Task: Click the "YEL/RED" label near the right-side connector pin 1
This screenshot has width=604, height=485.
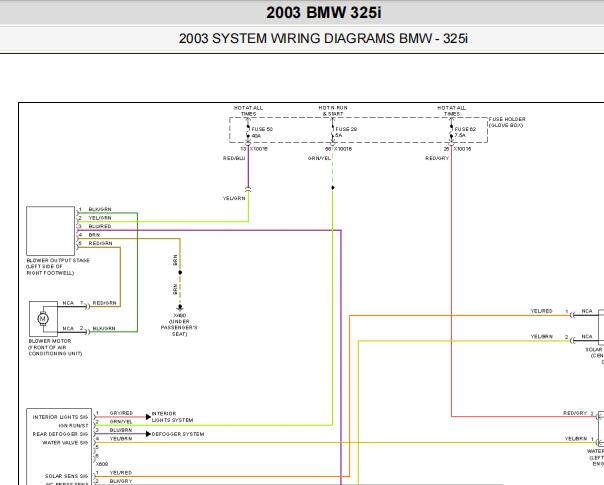Action: point(541,311)
